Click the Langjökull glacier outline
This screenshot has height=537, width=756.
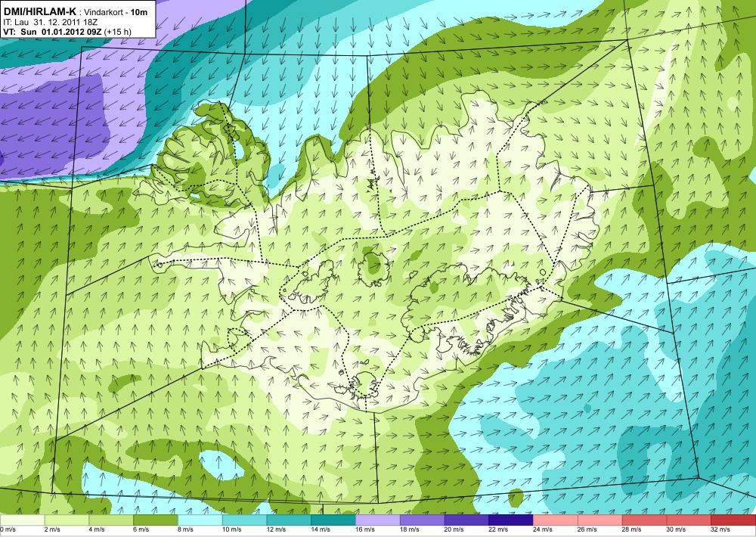point(311,282)
